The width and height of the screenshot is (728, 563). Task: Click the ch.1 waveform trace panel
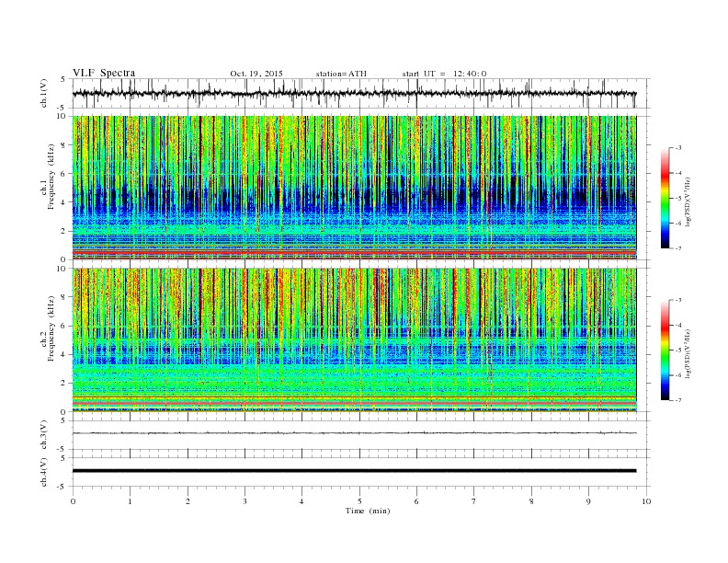(x=361, y=93)
